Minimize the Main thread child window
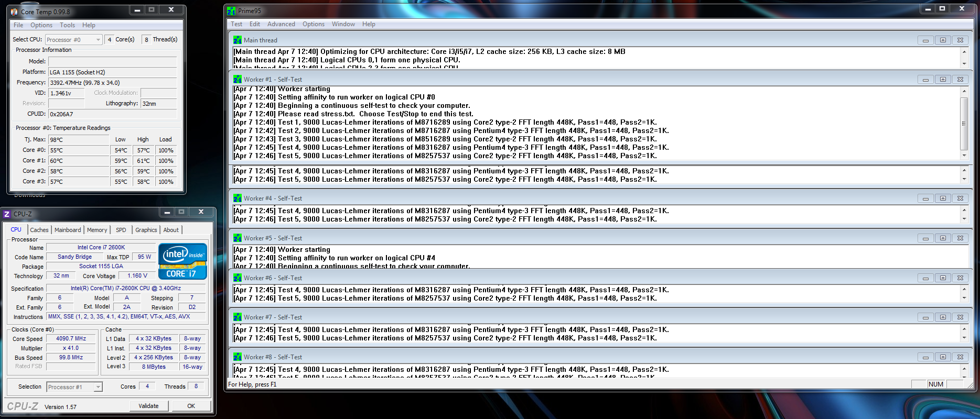Viewport: 980px width, 419px height. pyautogui.click(x=925, y=40)
